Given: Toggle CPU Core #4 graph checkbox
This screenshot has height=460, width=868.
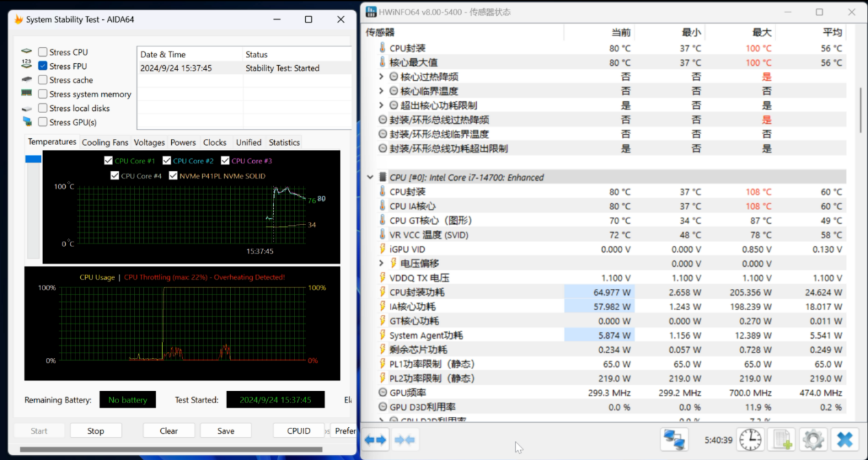Looking at the screenshot, I should pos(115,176).
